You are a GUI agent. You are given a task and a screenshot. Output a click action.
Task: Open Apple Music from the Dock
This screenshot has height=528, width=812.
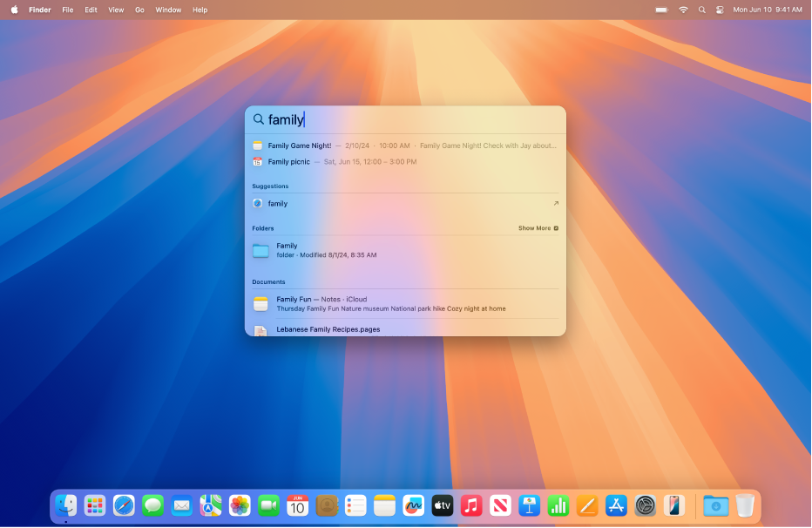tap(471, 505)
